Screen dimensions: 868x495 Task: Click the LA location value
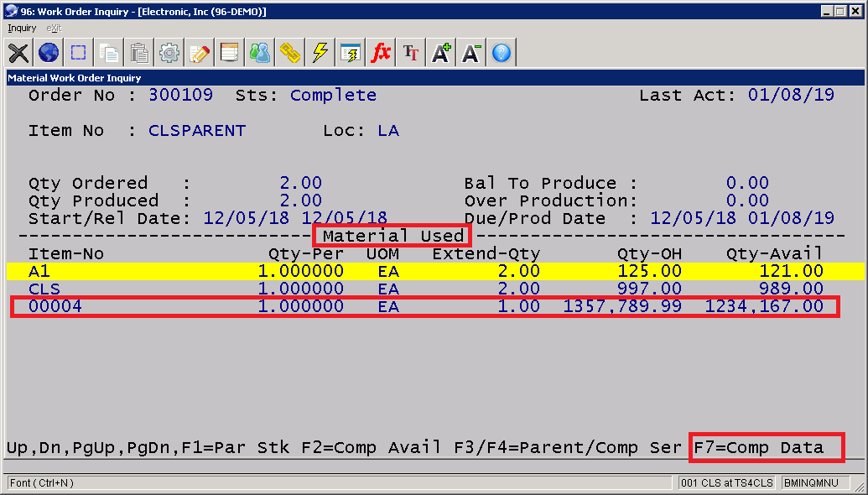388,131
